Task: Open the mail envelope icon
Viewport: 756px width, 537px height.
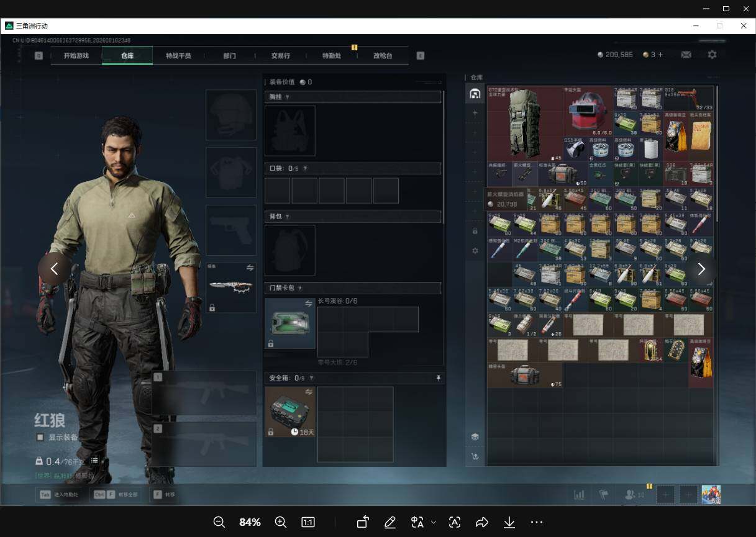Action: coord(686,55)
